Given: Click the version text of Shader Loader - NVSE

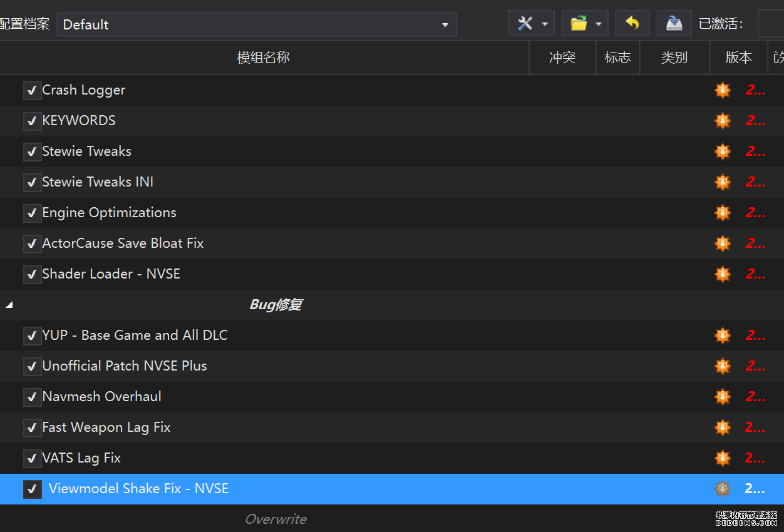Looking at the screenshot, I should tap(755, 274).
